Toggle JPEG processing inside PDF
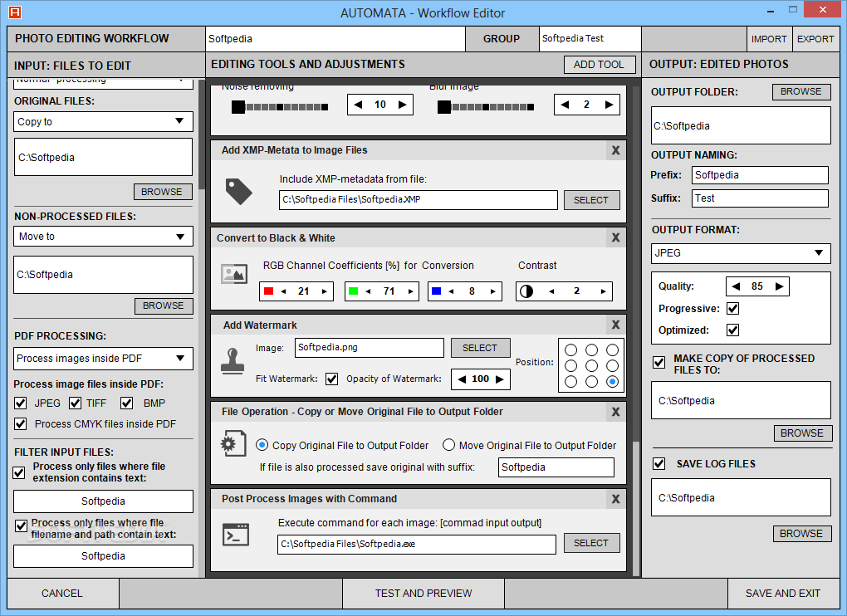This screenshot has height=616, width=847. [21, 403]
